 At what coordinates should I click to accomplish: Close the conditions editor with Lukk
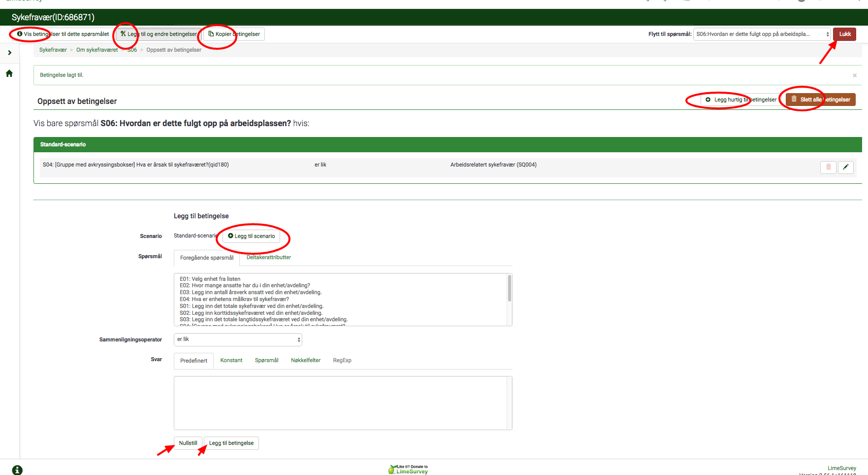click(845, 34)
